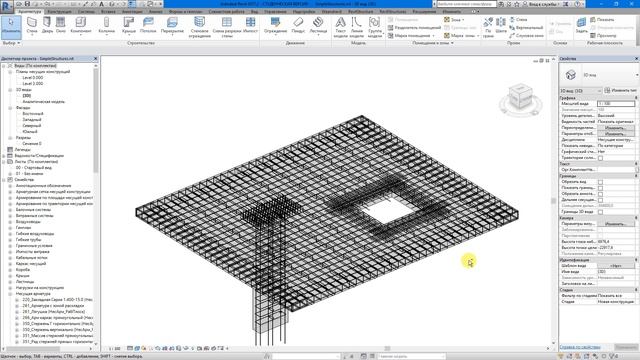Switch to the Modify (Изменить) ribbon tab

pyautogui.click(x=452, y=12)
